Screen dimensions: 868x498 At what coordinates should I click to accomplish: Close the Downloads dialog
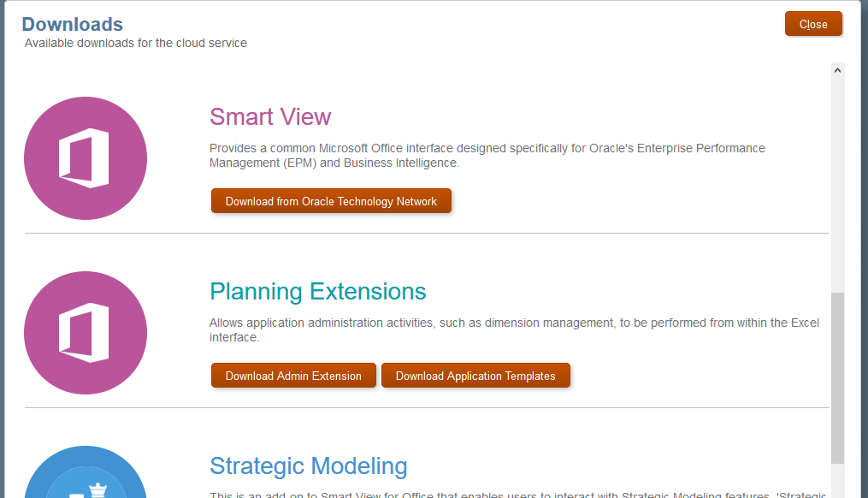pos(813,24)
